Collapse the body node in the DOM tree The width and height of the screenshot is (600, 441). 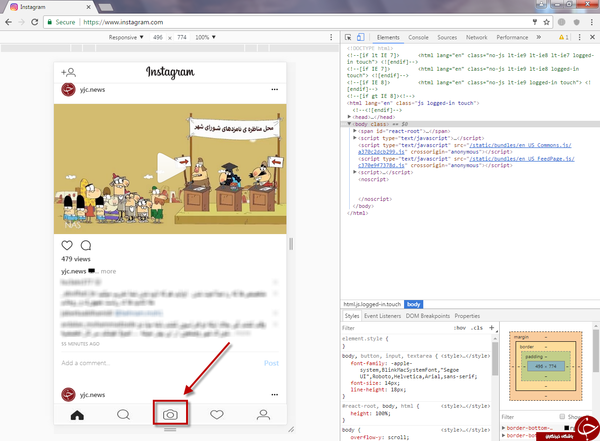tap(349, 124)
